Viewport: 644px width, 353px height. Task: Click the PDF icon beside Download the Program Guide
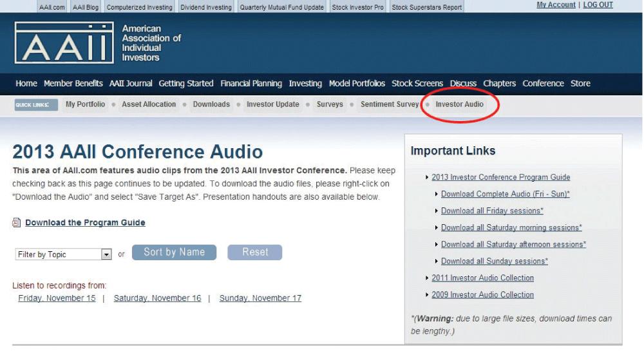17,223
